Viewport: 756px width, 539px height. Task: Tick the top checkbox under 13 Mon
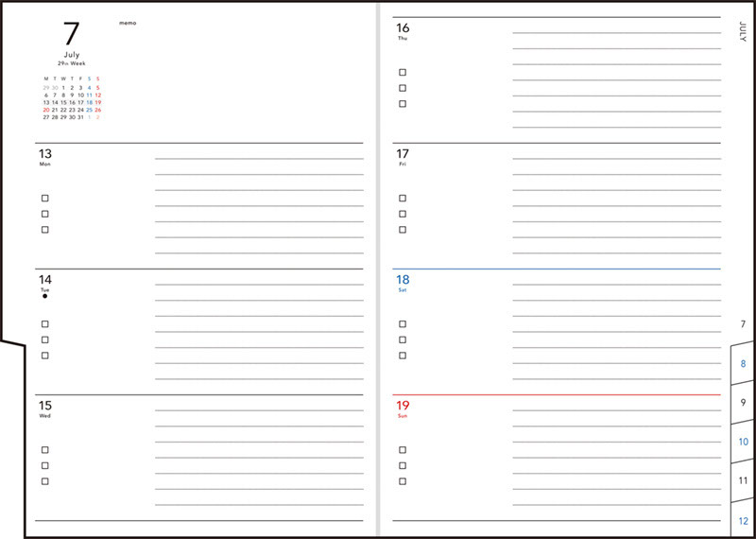(44, 199)
